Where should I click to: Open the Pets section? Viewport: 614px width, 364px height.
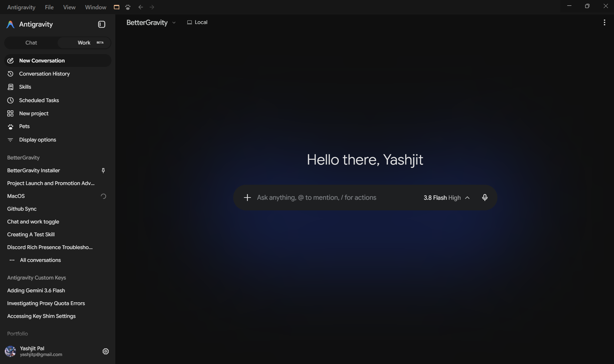[x=58, y=126]
